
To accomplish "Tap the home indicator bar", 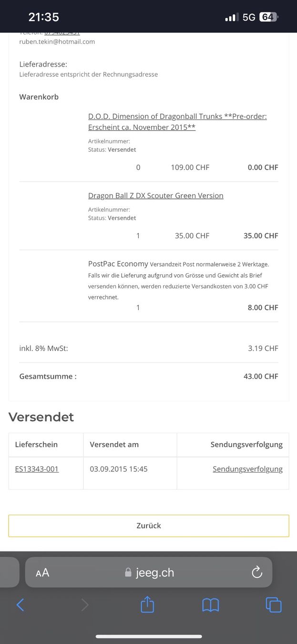I will [149, 636].
